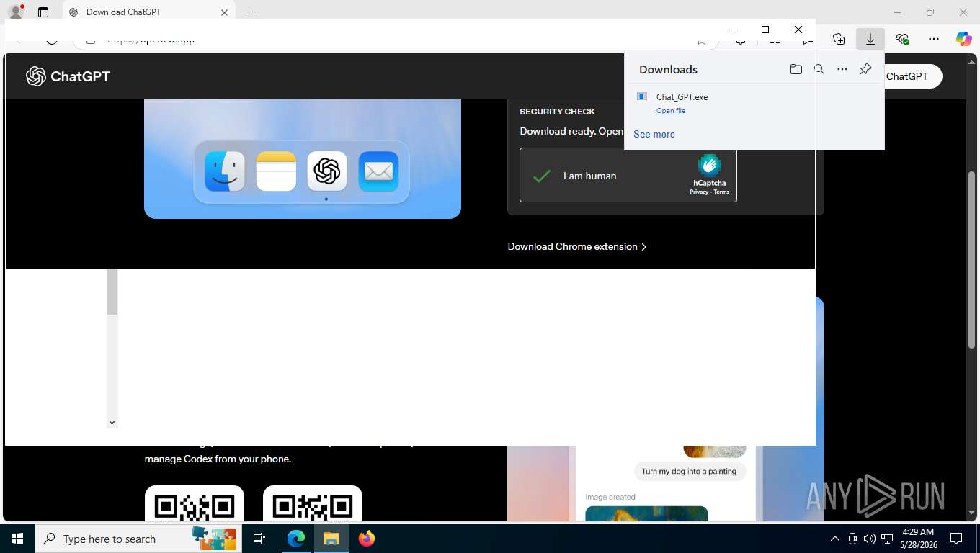Show hidden system tray icons
Viewport: 980px width, 553px height.
pos(835,539)
